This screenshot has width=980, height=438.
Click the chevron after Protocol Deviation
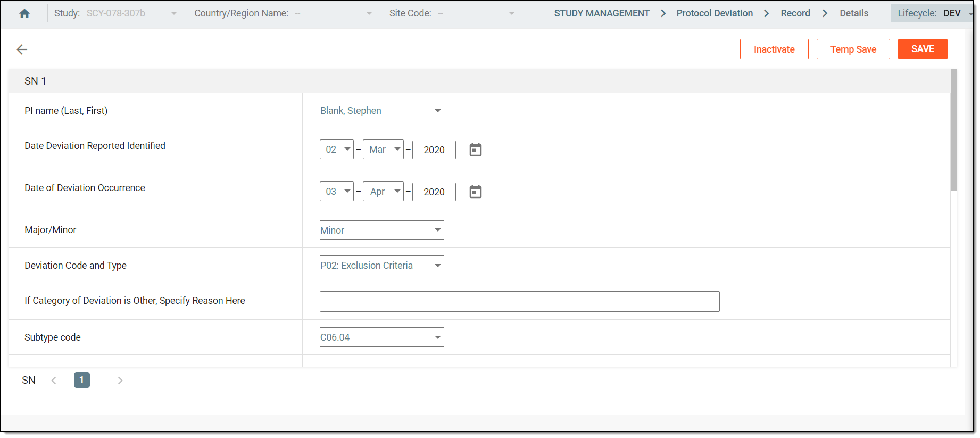pyautogui.click(x=767, y=13)
